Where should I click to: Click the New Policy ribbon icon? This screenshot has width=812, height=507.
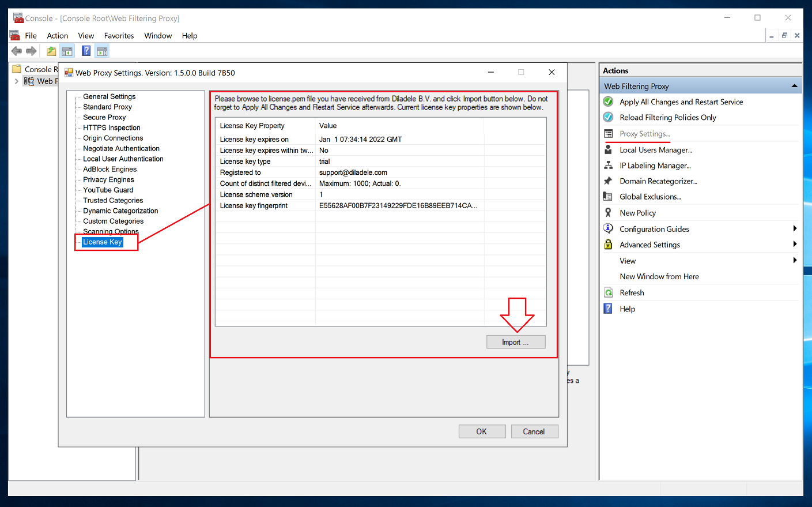tap(608, 212)
